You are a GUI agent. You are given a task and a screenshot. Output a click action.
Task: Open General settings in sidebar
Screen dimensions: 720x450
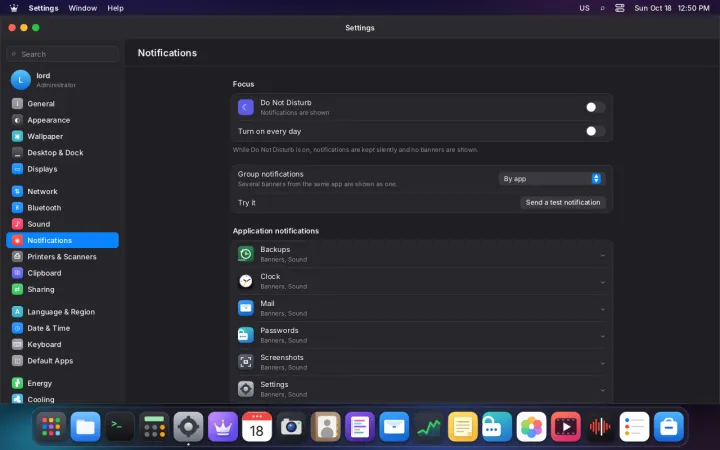coord(62,104)
